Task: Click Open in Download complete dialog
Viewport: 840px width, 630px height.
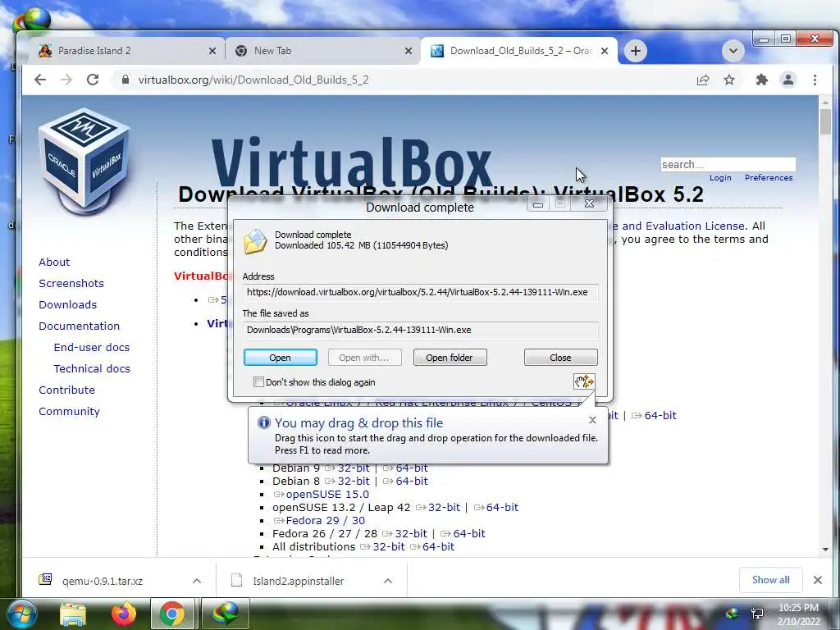Action: 281,358
